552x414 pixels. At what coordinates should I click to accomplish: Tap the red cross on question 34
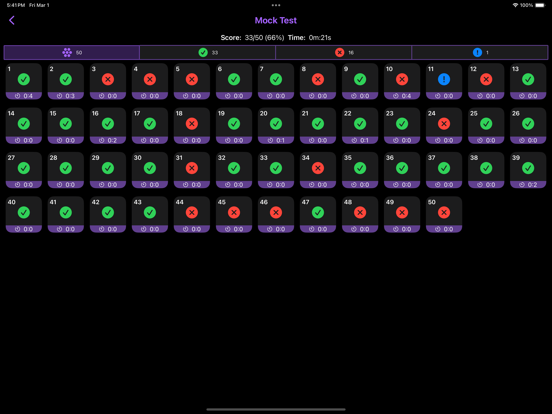click(318, 168)
